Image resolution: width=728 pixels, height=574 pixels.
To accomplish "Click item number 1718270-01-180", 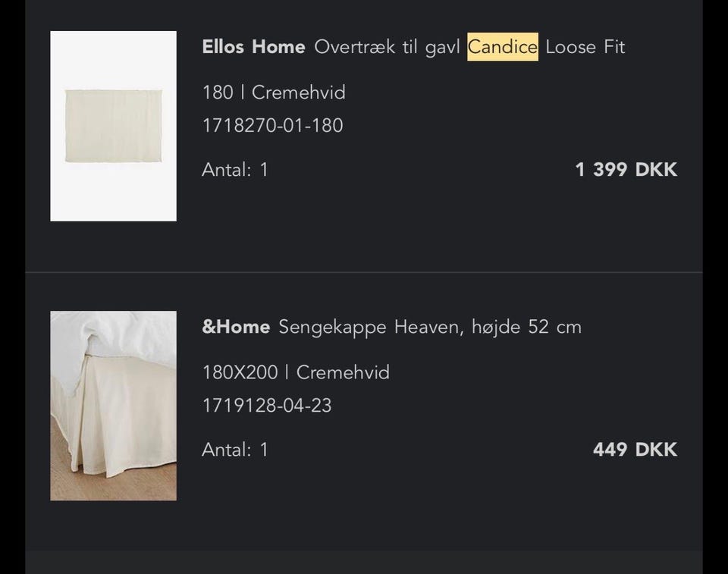I will pos(272,125).
